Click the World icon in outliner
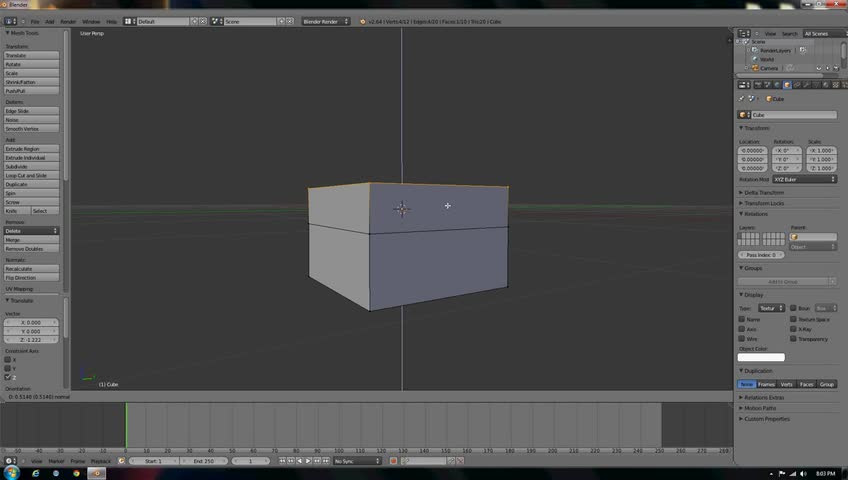 pyautogui.click(x=755, y=59)
